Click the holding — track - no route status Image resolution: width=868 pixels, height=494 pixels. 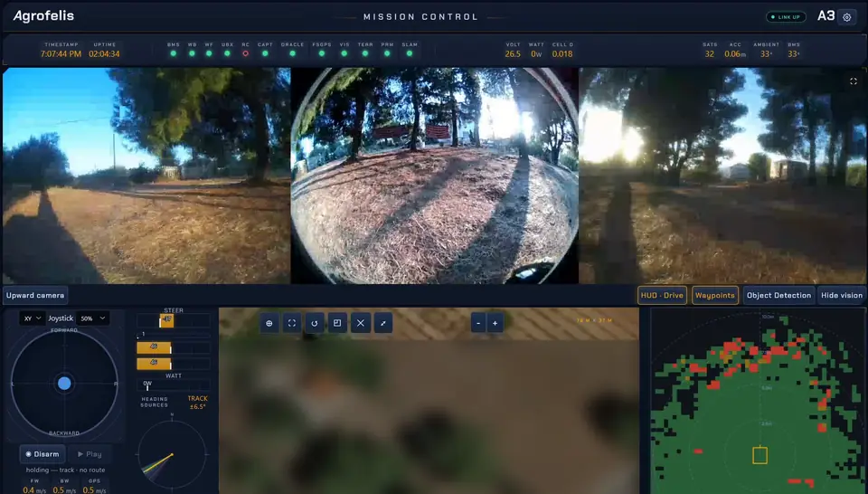click(65, 470)
